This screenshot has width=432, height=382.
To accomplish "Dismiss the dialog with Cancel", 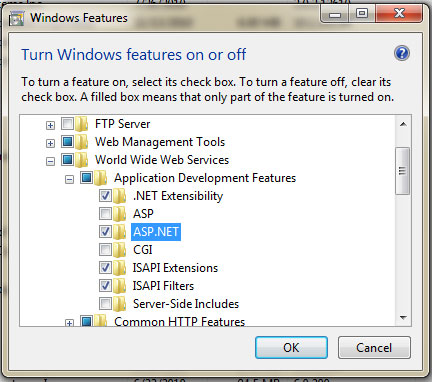I will [374, 348].
